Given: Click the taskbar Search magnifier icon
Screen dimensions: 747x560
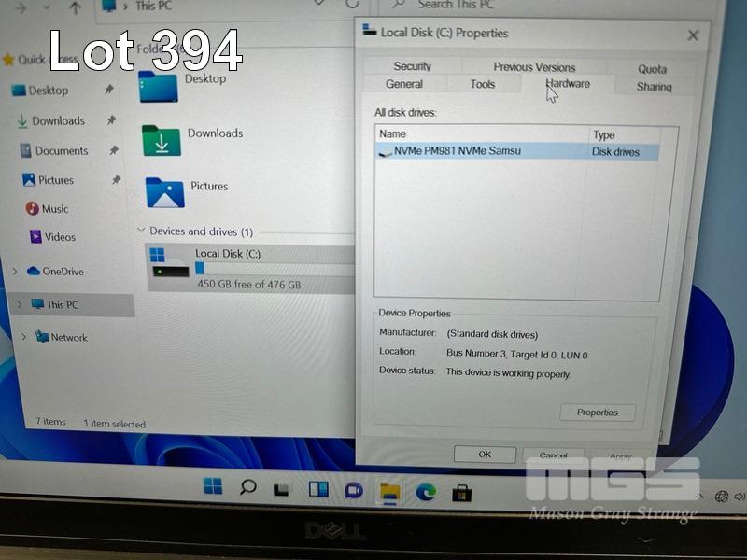Looking at the screenshot, I should click(247, 487).
